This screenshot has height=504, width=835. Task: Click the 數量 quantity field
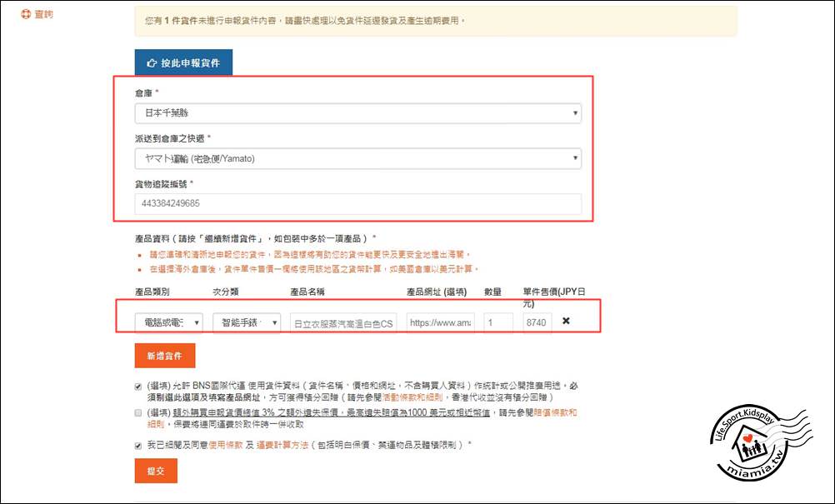click(x=498, y=322)
